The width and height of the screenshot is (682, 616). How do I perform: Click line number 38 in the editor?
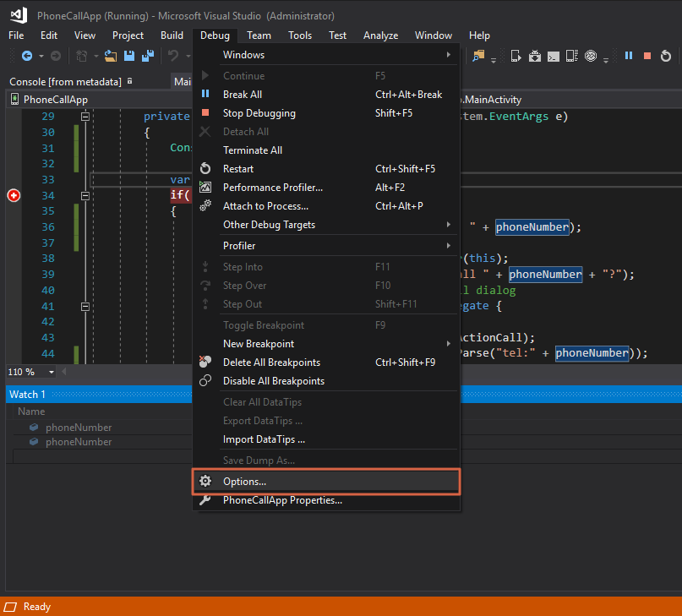(x=48, y=259)
